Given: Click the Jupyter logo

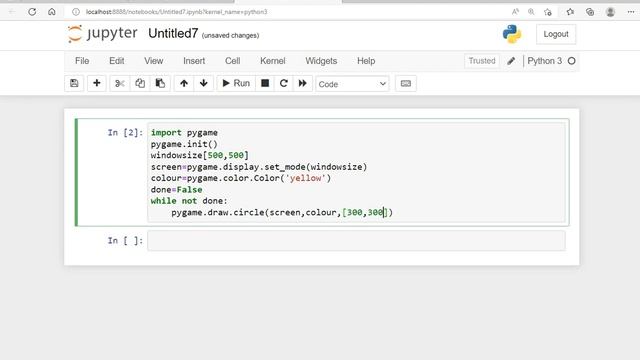Looking at the screenshot, I should click(102, 33).
